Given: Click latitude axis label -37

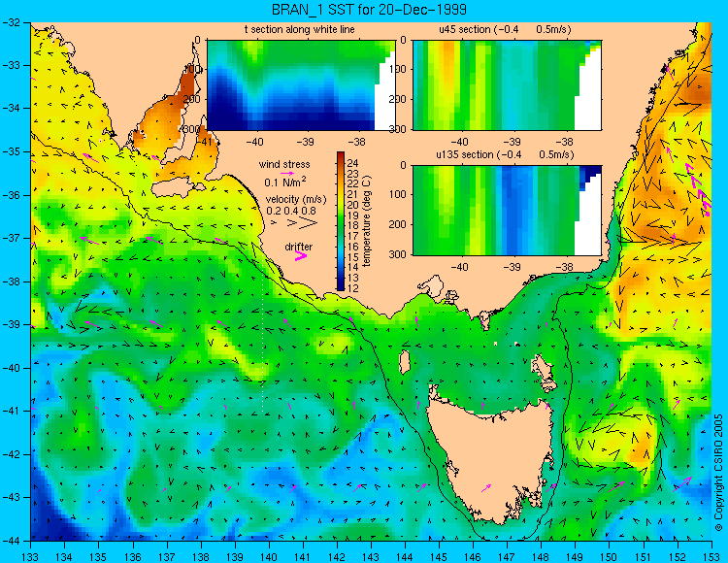Looking at the screenshot, I should (11, 238).
